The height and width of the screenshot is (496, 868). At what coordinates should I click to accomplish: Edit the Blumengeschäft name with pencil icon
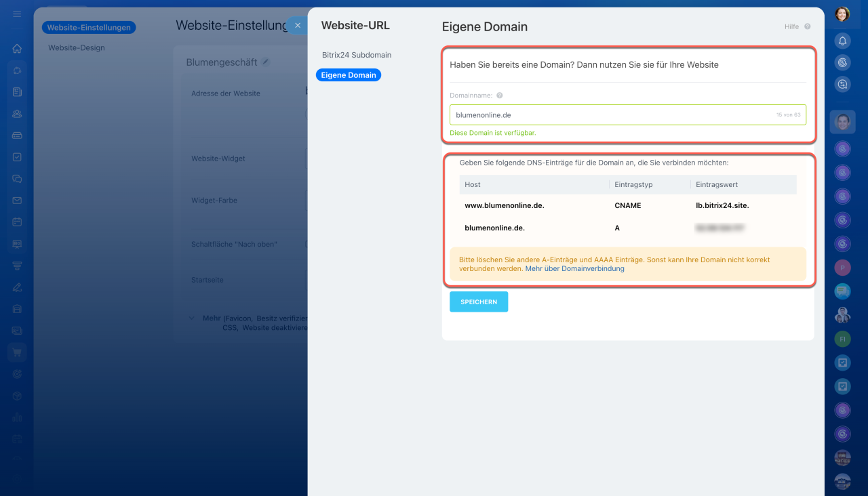click(266, 62)
